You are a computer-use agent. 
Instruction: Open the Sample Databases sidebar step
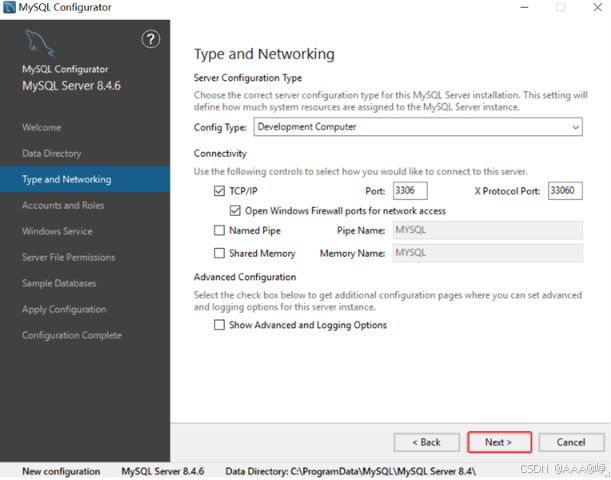[x=59, y=283]
